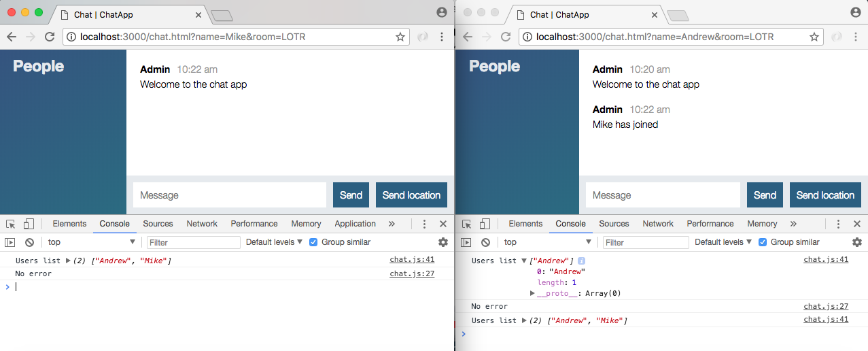Reload the page in Mike's window
This screenshot has width=868, height=351.
[x=50, y=37]
